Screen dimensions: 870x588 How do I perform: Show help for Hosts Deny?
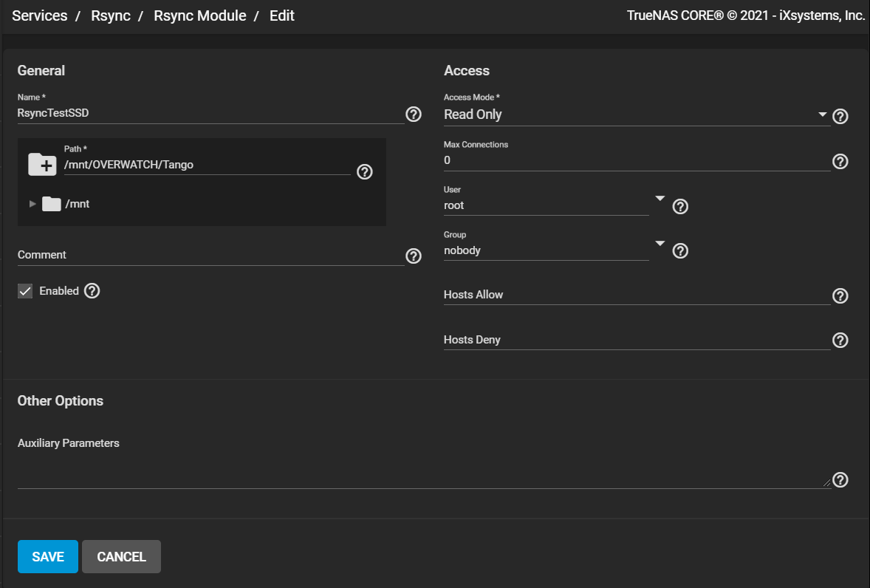(x=840, y=340)
